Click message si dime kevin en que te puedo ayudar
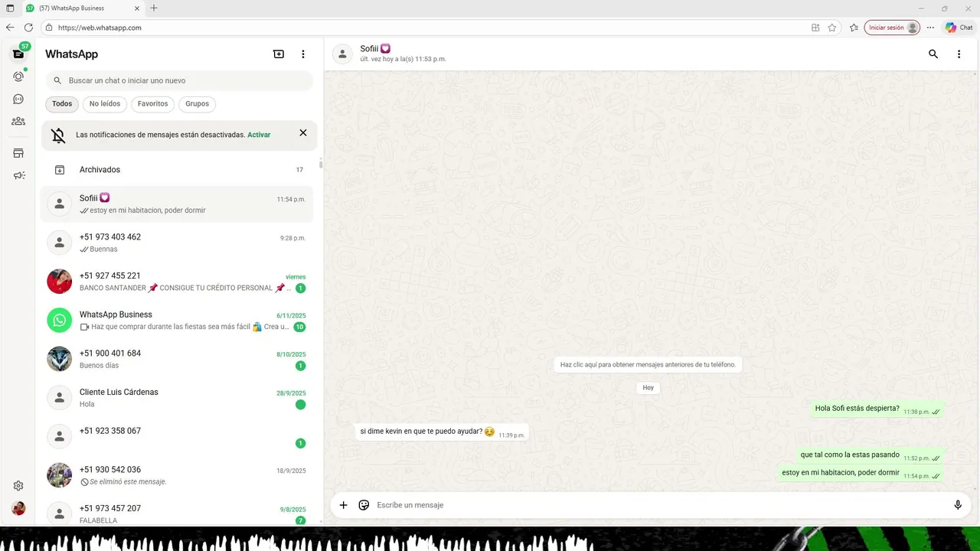 click(442, 432)
